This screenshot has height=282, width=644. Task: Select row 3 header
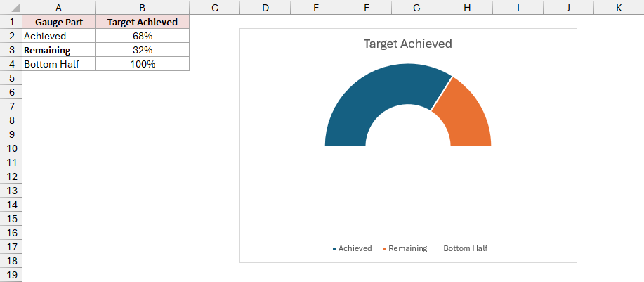coord(11,50)
